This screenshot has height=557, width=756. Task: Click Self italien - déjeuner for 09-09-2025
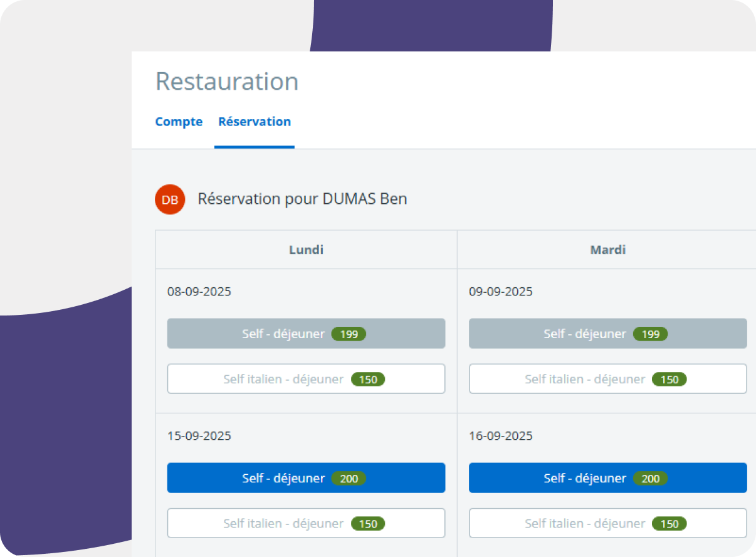[607, 379]
